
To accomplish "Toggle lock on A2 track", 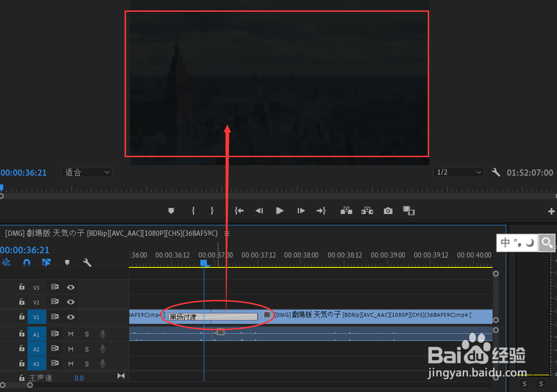I will (x=22, y=348).
